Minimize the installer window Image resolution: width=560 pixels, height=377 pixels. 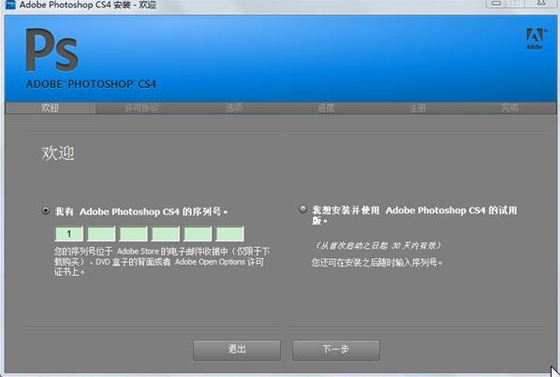click(x=496, y=3)
